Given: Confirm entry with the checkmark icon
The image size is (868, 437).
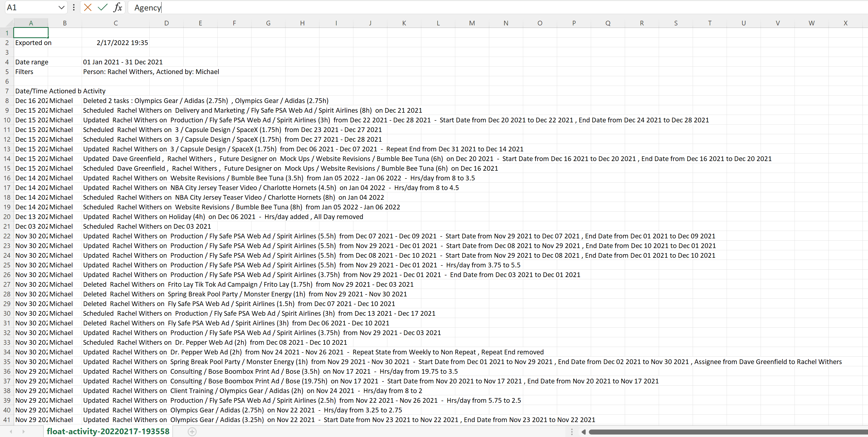Looking at the screenshot, I should click(102, 7).
